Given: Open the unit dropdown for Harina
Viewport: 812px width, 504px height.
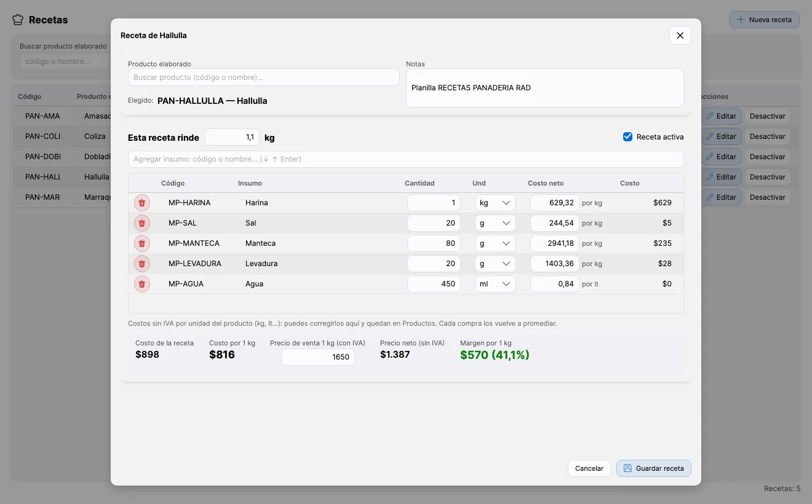Looking at the screenshot, I should pos(495,203).
